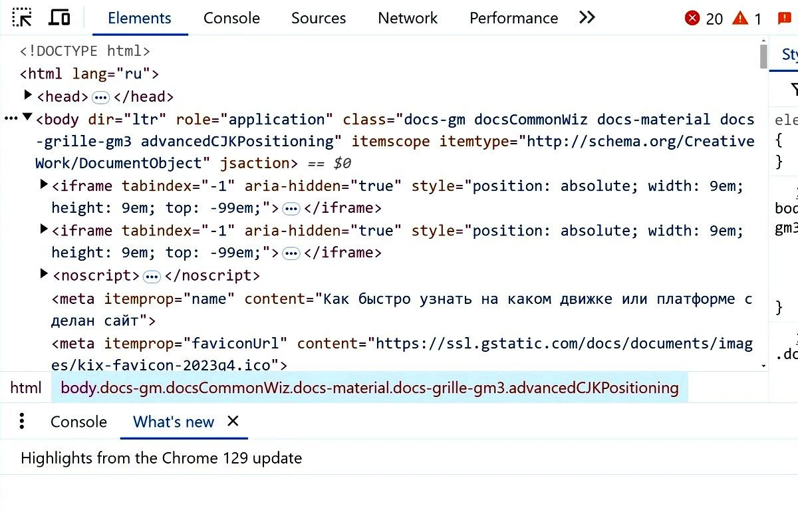Open the three-dot actions beside the body node

click(x=11, y=119)
